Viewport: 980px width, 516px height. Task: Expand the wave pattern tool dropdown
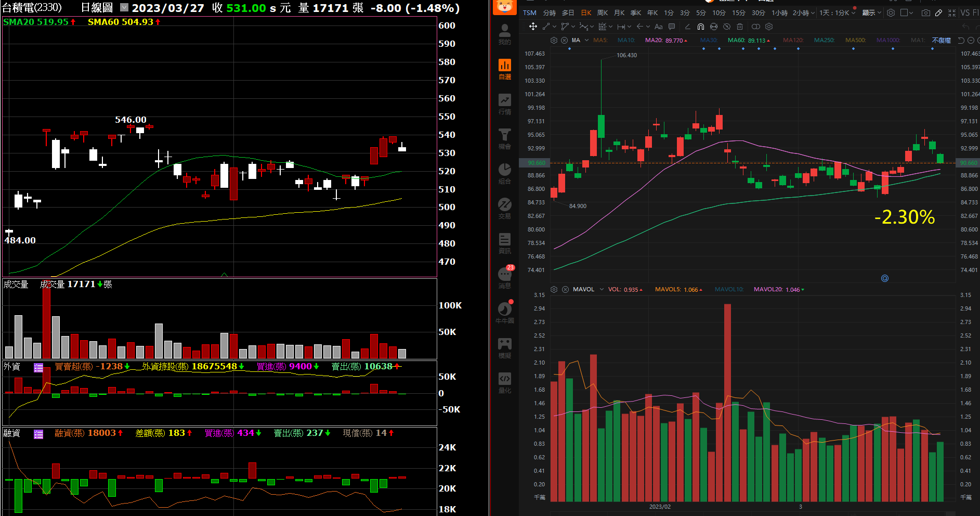coord(592,27)
